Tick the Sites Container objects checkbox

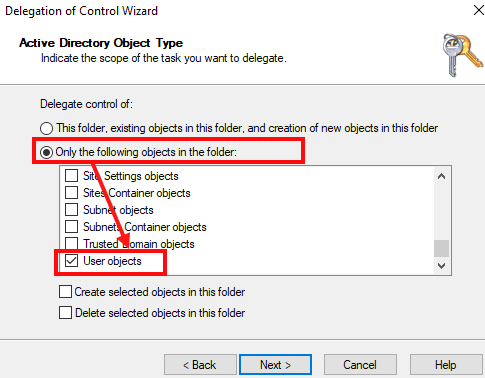coord(71,193)
